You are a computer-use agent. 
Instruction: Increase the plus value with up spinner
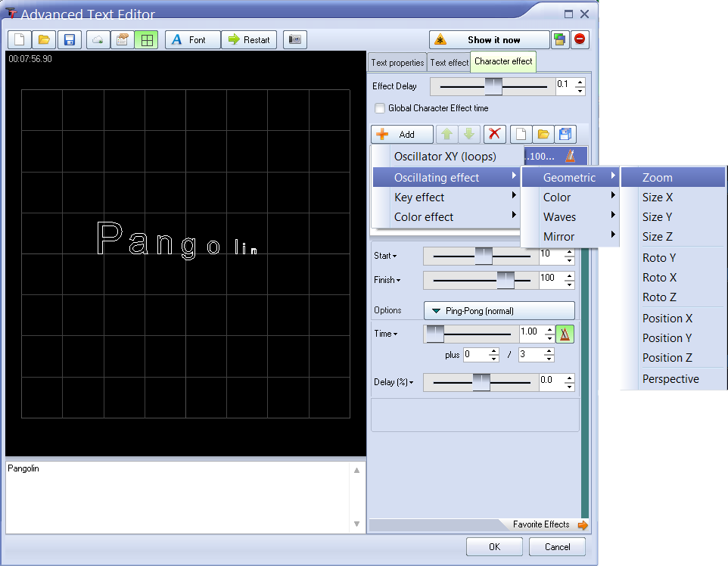coord(494,351)
